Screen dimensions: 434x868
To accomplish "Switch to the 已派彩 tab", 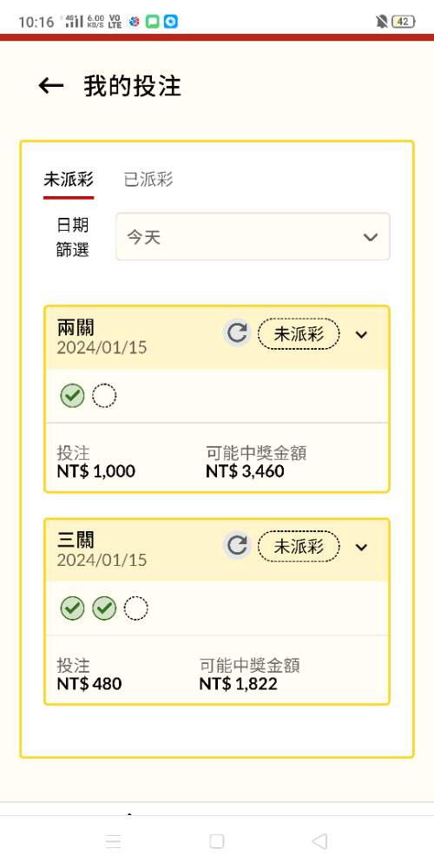I will click(x=148, y=180).
